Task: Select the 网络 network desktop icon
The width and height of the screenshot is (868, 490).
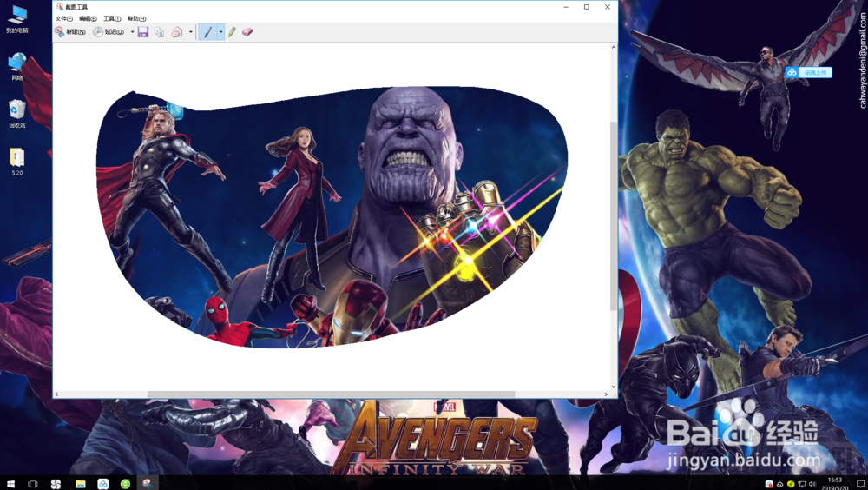Action: (17, 67)
